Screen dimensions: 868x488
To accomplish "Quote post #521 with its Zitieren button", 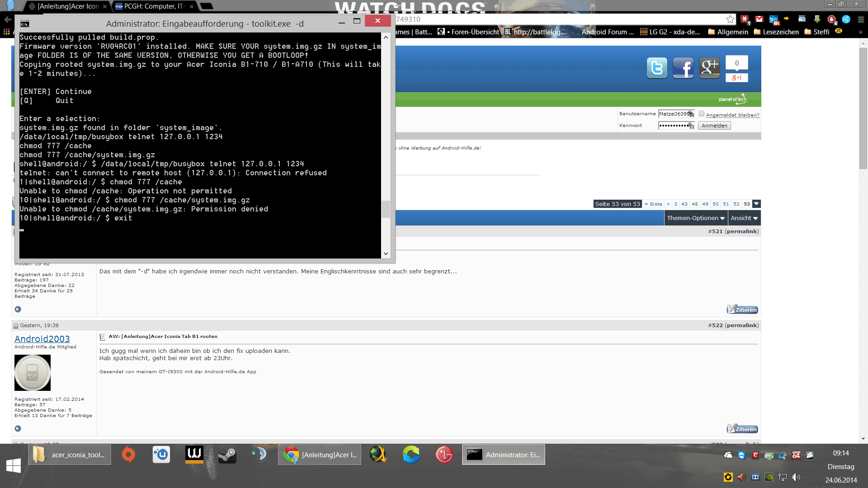I will [x=742, y=310].
